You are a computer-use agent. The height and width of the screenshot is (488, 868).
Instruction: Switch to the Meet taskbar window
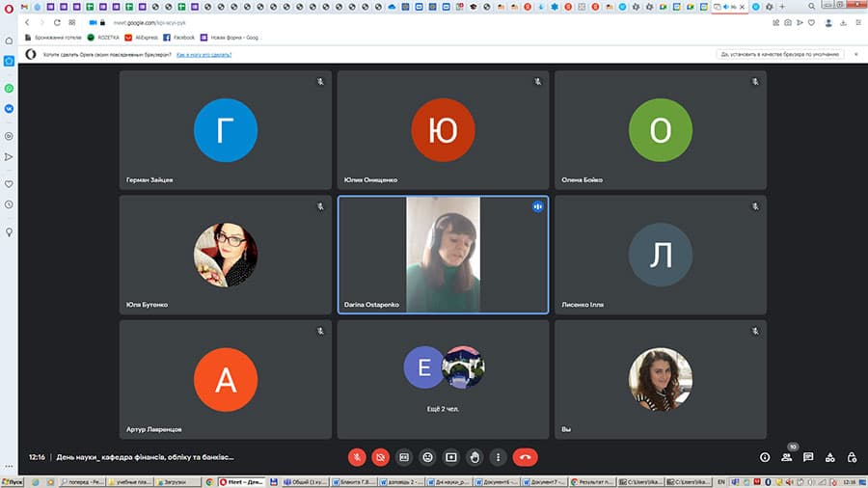pos(241,482)
